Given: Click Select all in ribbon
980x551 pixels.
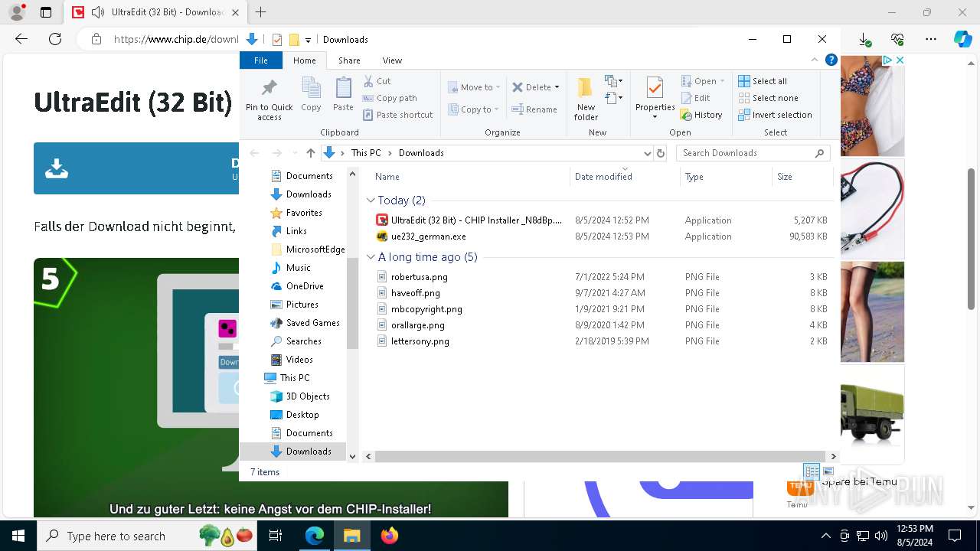Looking at the screenshot, I should (763, 81).
